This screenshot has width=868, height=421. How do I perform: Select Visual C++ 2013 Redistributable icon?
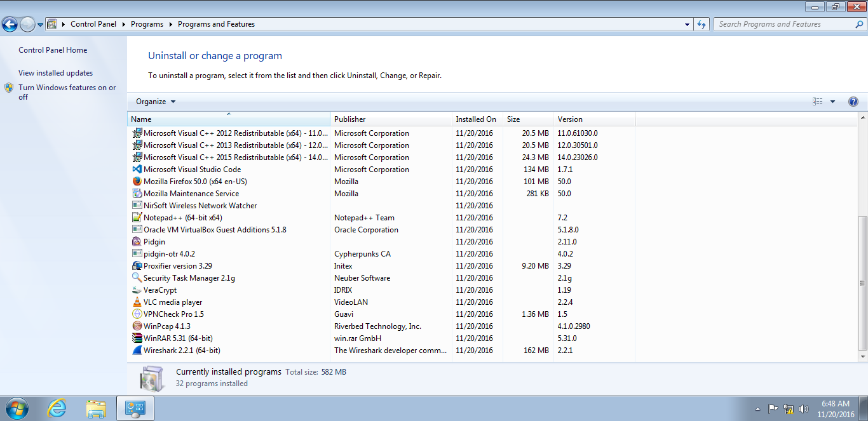coord(137,145)
